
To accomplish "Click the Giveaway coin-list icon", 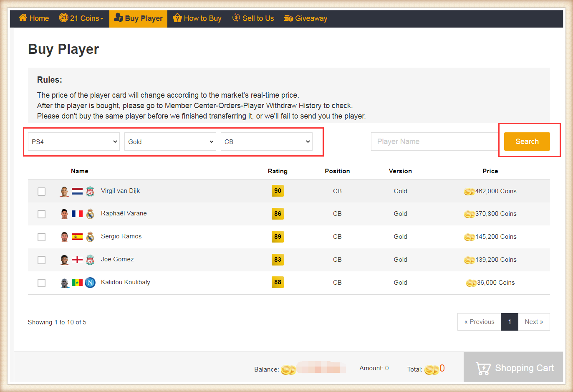I will 288,18.
